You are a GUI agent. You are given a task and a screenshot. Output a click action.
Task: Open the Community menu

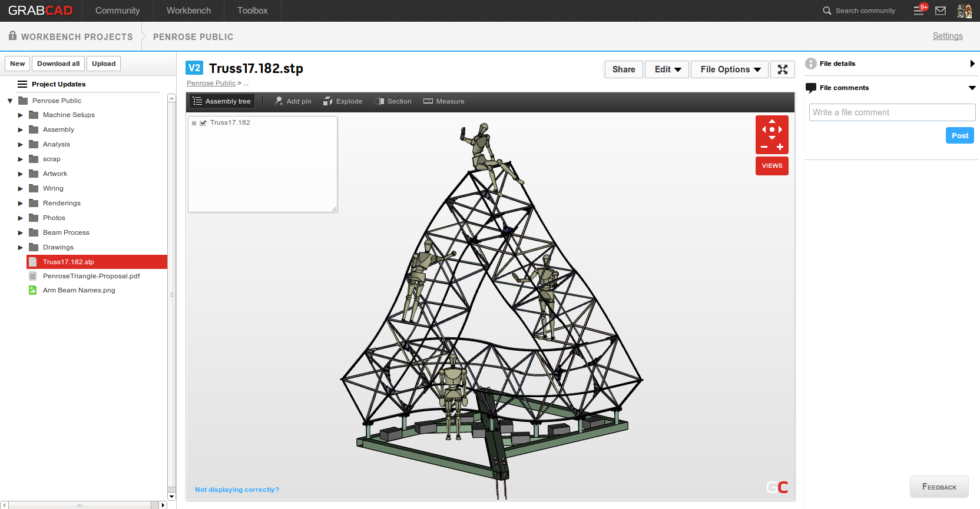(x=117, y=11)
